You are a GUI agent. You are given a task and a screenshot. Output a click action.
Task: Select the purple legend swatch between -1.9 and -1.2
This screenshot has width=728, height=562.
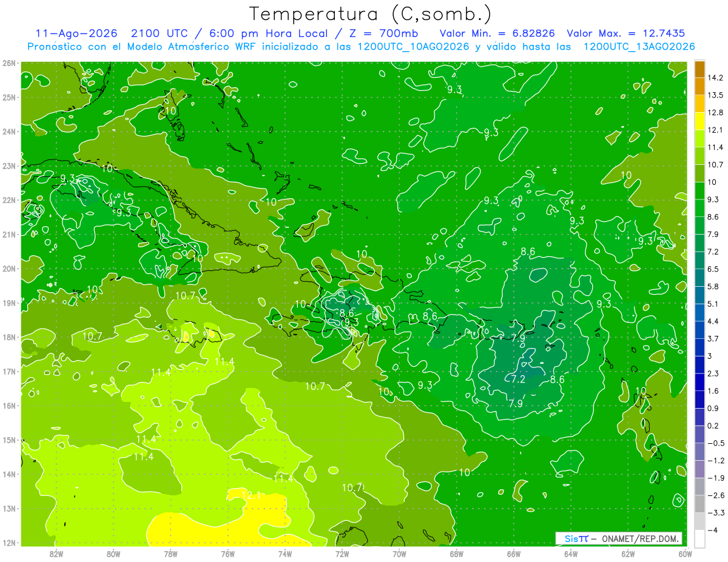coord(699,469)
